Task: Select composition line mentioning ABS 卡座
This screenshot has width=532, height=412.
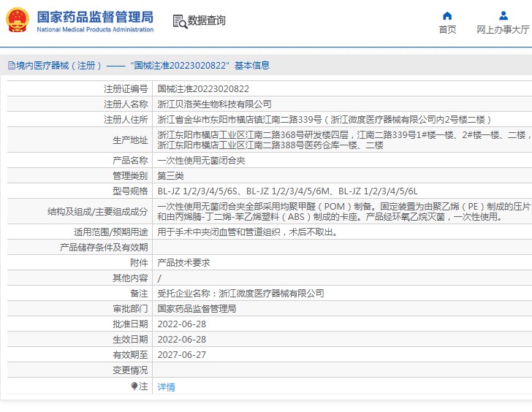Action: (x=330, y=217)
